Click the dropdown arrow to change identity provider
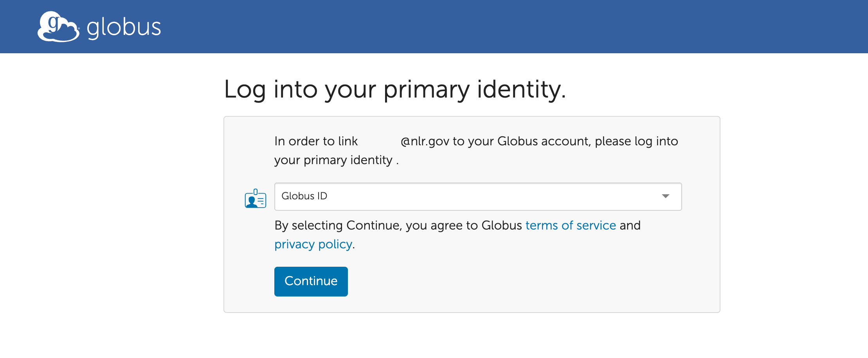 (666, 197)
